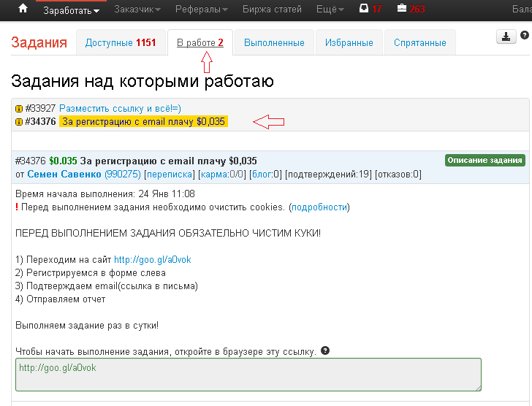The height and width of the screenshot is (406, 532).
Task: Follow the http://goo.gl/a0vok link in step 1
Action: coord(152,260)
